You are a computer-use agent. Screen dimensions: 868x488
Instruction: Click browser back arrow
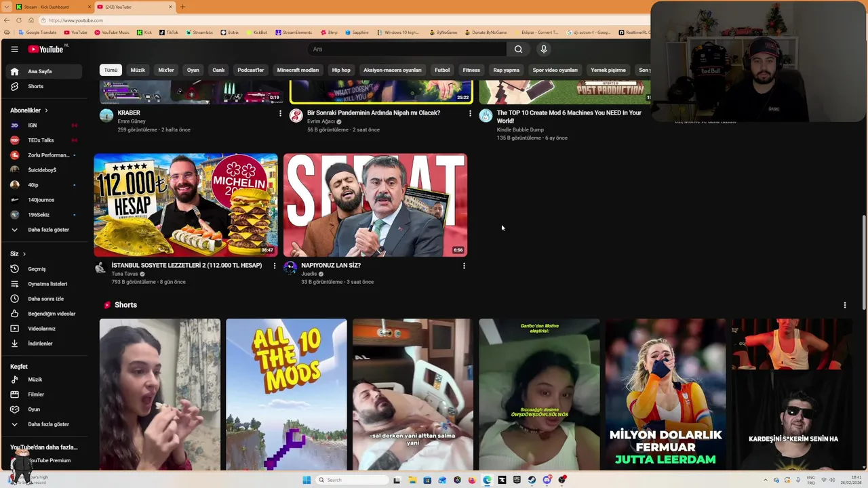pos(6,20)
